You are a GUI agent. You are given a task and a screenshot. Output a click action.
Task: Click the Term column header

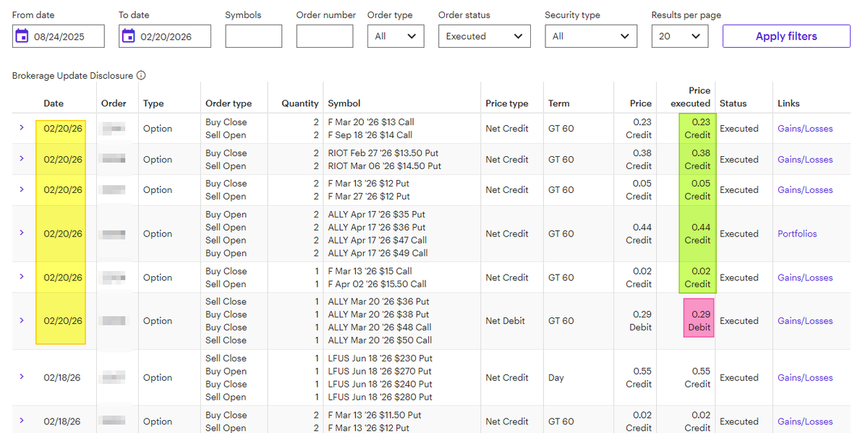[559, 103]
